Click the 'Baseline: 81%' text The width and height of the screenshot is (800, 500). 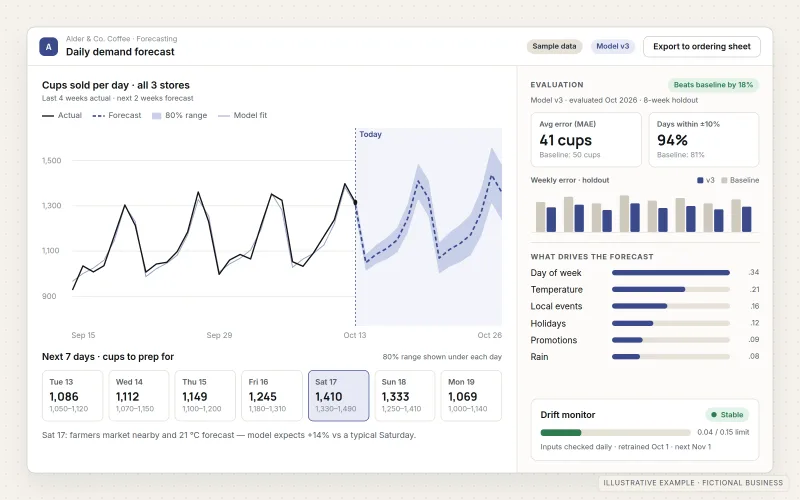tap(681, 155)
